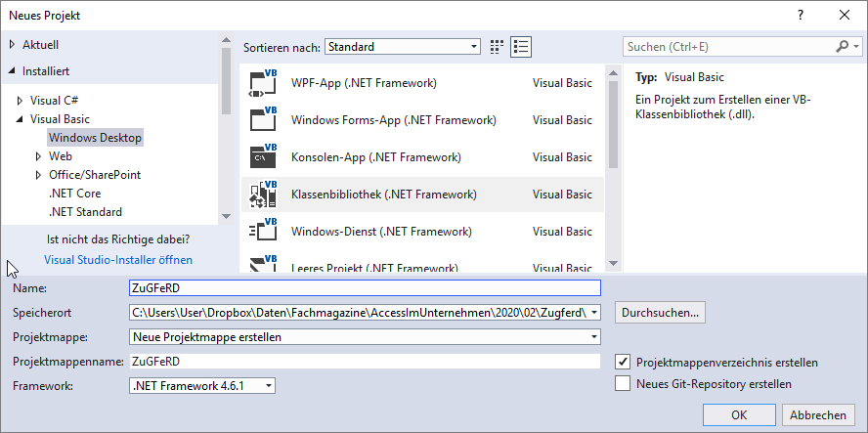Select .NET Core category
The height and width of the screenshot is (433, 868).
click(74, 194)
